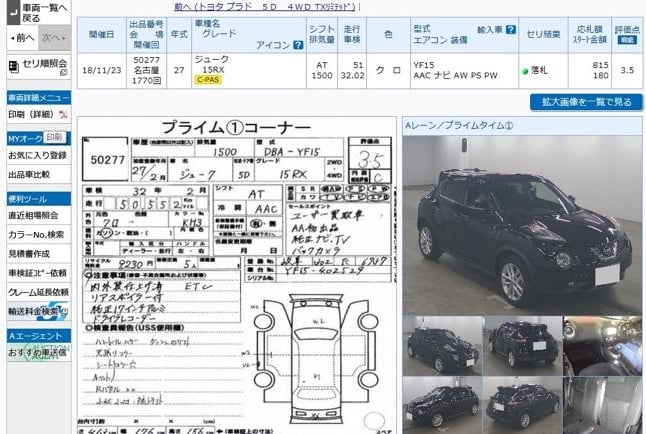Image resolution: width=646 pixels, height=434 pixels.
Task: Click the type cell YF15
Action: click(x=424, y=65)
